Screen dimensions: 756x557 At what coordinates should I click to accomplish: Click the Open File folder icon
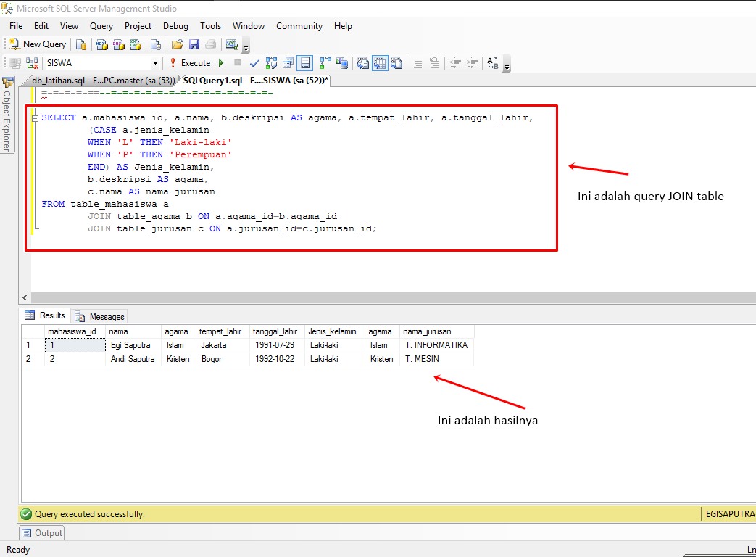177,44
